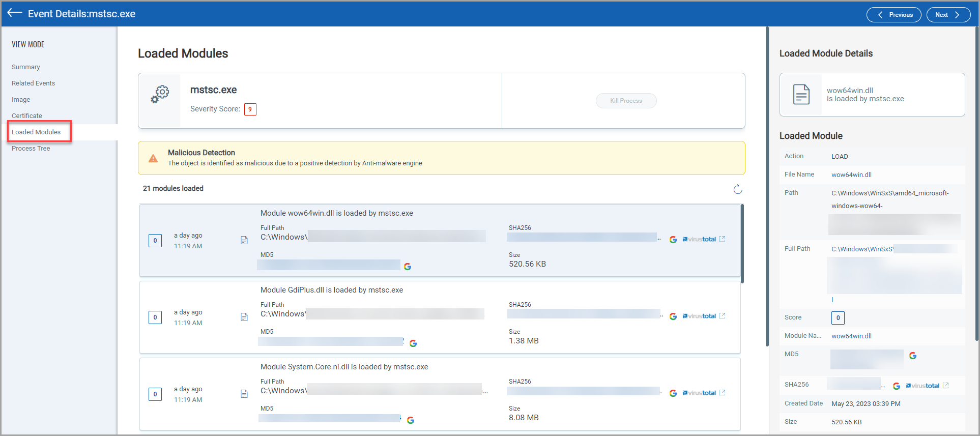The image size is (980, 436).
Task: Click the 520.56 KB size in first row
Action: (527, 264)
